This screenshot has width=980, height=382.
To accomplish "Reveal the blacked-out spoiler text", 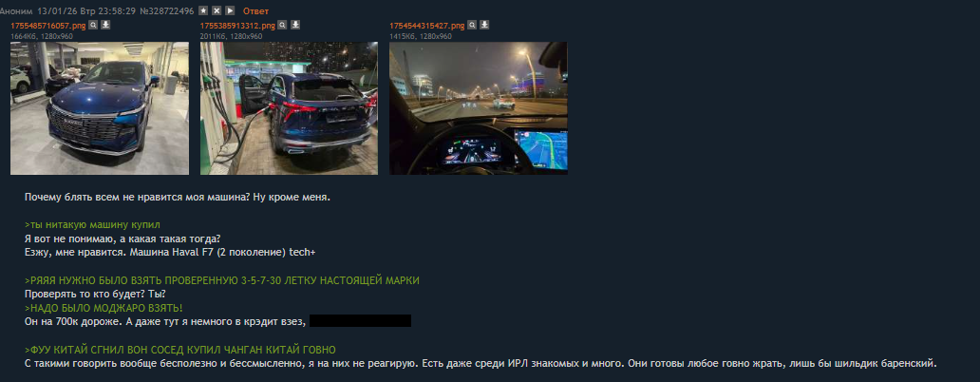I will coord(361,321).
